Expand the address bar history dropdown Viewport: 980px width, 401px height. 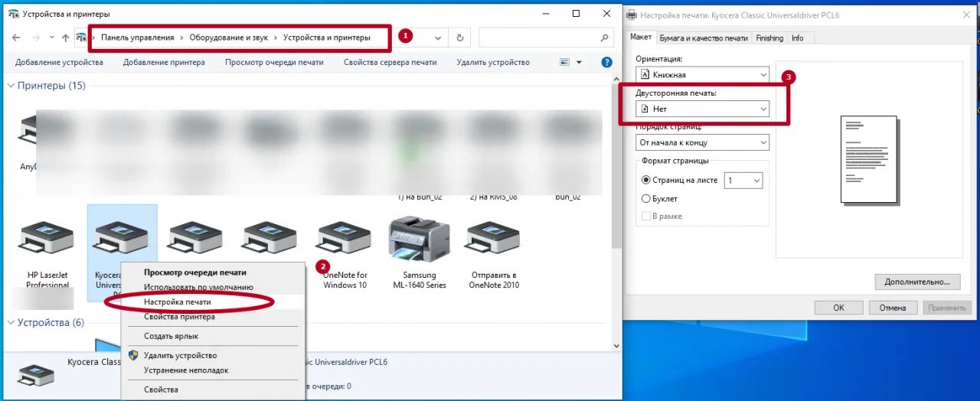tap(438, 37)
